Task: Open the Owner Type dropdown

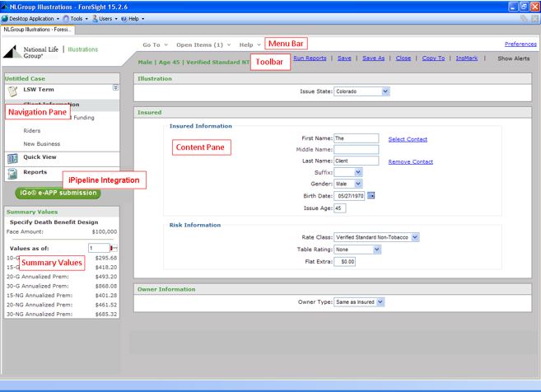Action: tap(380, 302)
